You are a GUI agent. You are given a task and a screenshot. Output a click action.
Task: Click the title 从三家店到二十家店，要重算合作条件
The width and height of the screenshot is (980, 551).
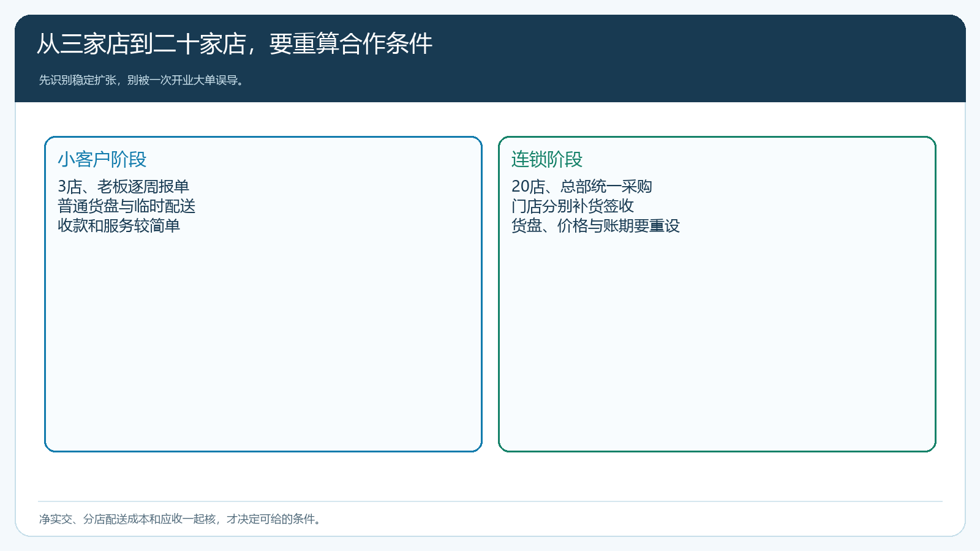235,44
